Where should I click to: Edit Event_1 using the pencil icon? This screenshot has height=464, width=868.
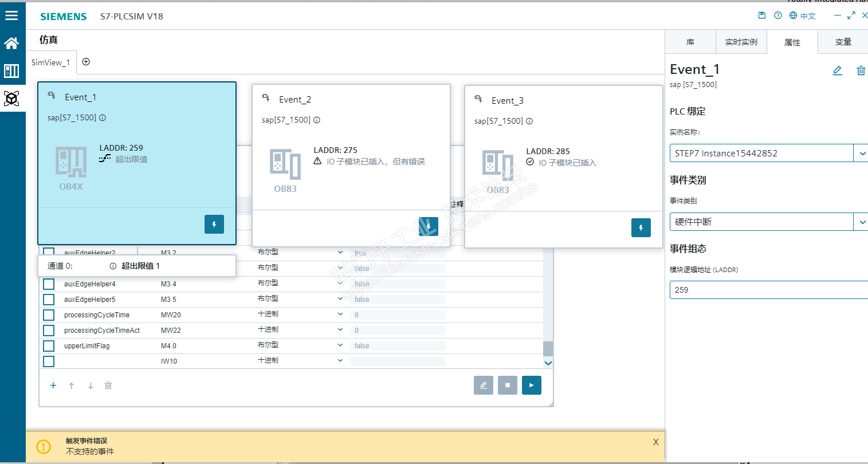(x=838, y=70)
